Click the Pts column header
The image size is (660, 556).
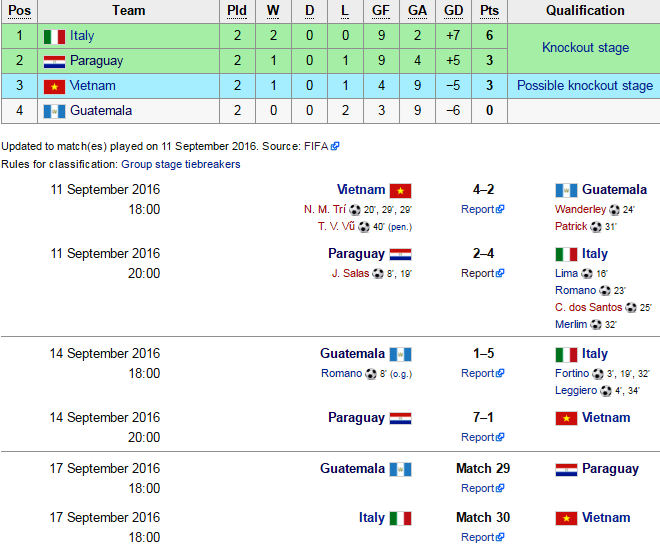[489, 11]
